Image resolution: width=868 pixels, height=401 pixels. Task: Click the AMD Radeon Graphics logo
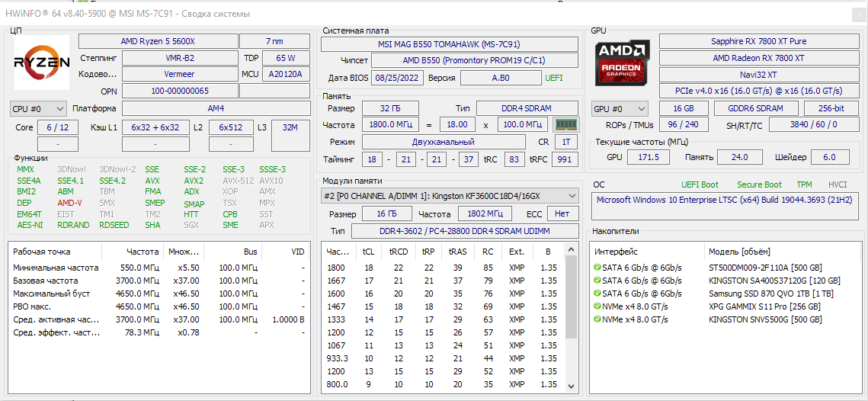pos(623,63)
